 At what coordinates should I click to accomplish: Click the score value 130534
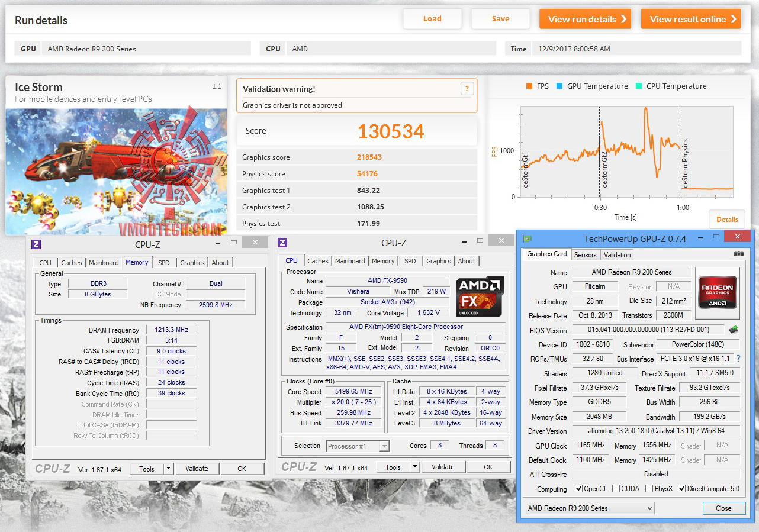click(x=391, y=131)
